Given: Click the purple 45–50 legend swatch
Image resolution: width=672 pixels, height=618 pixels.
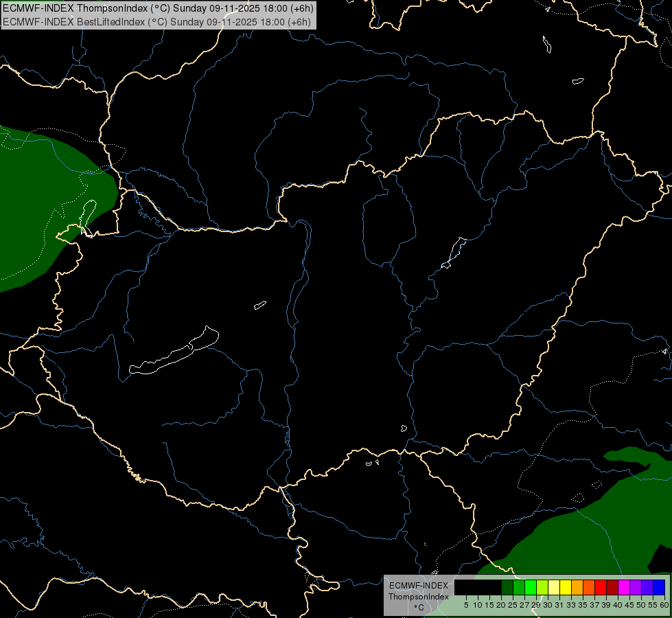Looking at the screenshot, I should pyautogui.click(x=636, y=587).
